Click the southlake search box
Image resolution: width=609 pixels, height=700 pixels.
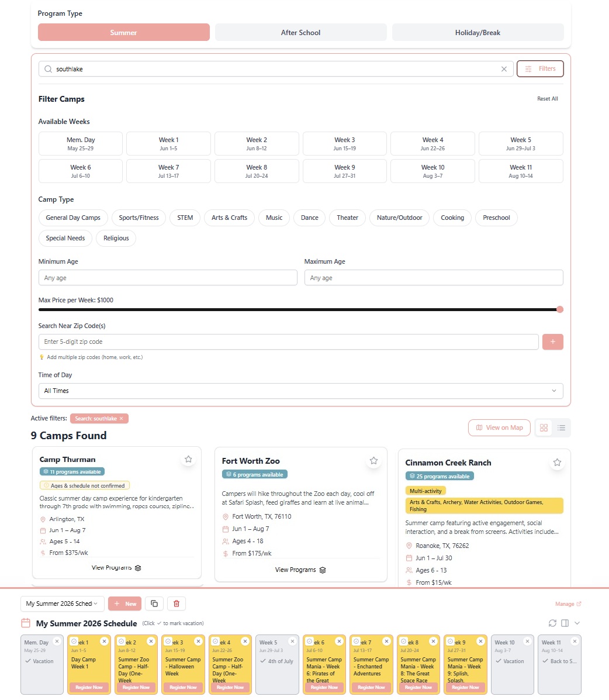point(276,69)
